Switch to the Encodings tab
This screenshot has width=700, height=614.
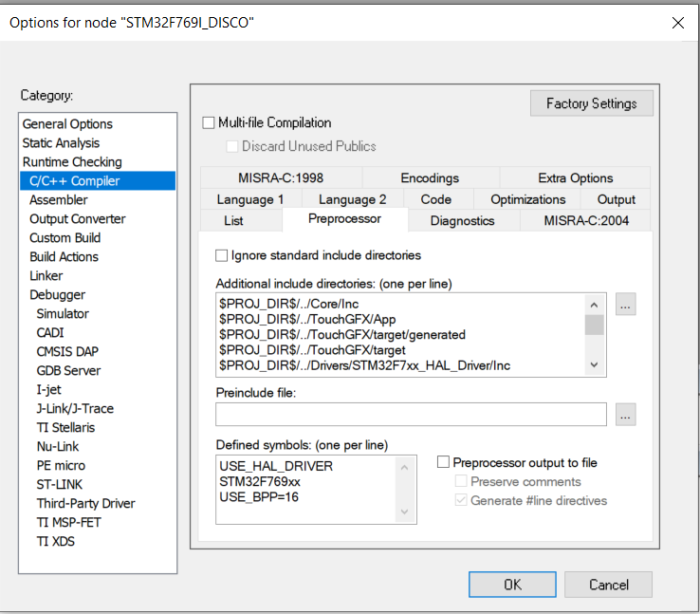[430, 177]
